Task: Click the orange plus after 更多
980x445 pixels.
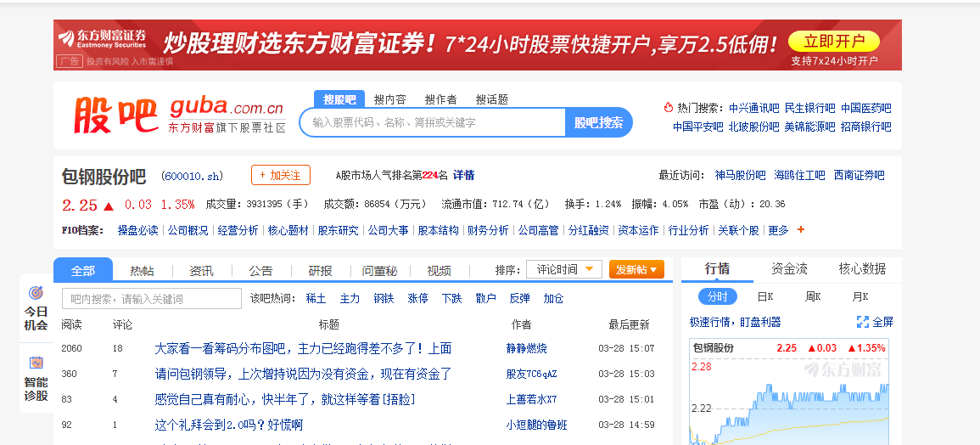Action: (801, 229)
